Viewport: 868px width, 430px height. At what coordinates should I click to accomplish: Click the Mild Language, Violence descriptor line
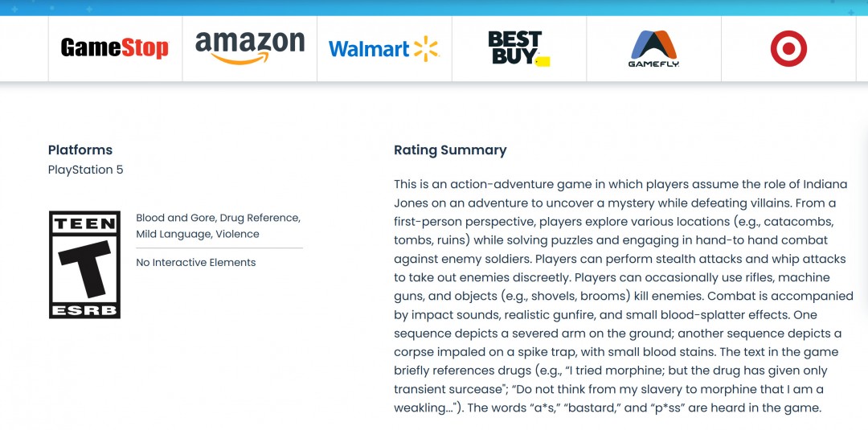[198, 234]
